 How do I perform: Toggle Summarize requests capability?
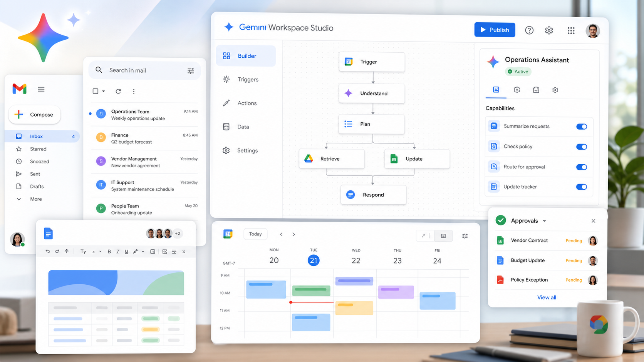(x=582, y=127)
